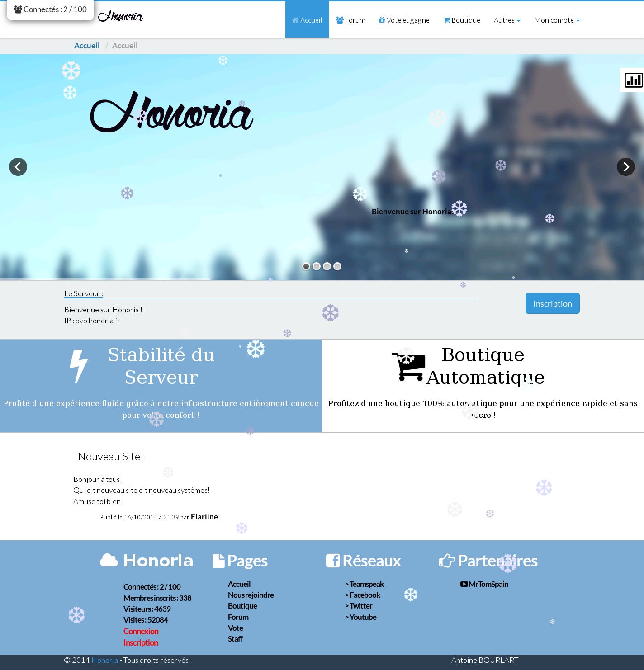The width and height of the screenshot is (644, 670).
Task: Select the second carousel slide dot
Action: point(317,266)
